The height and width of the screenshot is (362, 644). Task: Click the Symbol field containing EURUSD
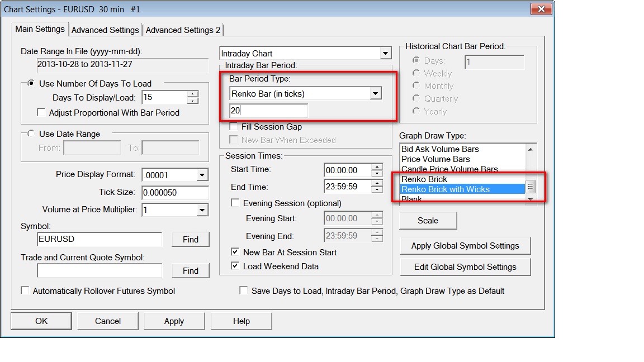click(100, 239)
